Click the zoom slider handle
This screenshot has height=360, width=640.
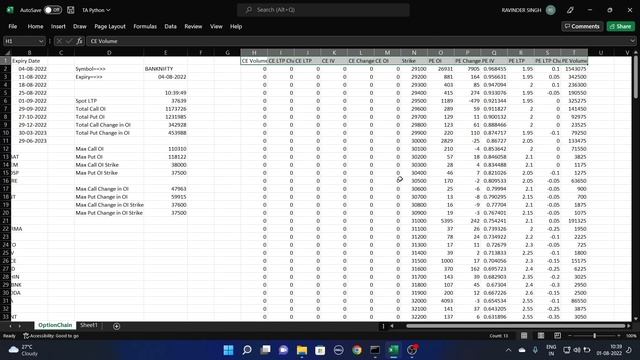click(x=595, y=336)
